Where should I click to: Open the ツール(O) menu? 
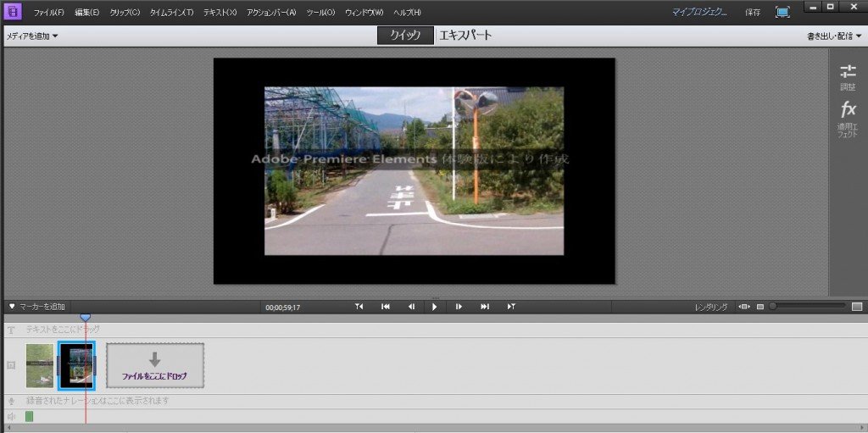320,12
